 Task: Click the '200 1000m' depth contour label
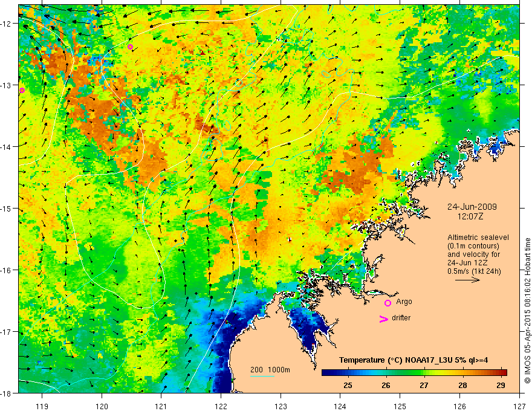[x=270, y=370]
